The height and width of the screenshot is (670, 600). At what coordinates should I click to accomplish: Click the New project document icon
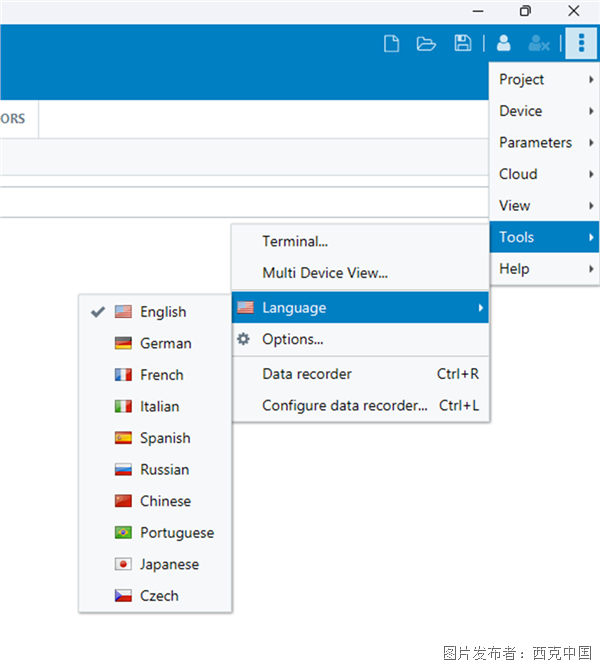392,43
